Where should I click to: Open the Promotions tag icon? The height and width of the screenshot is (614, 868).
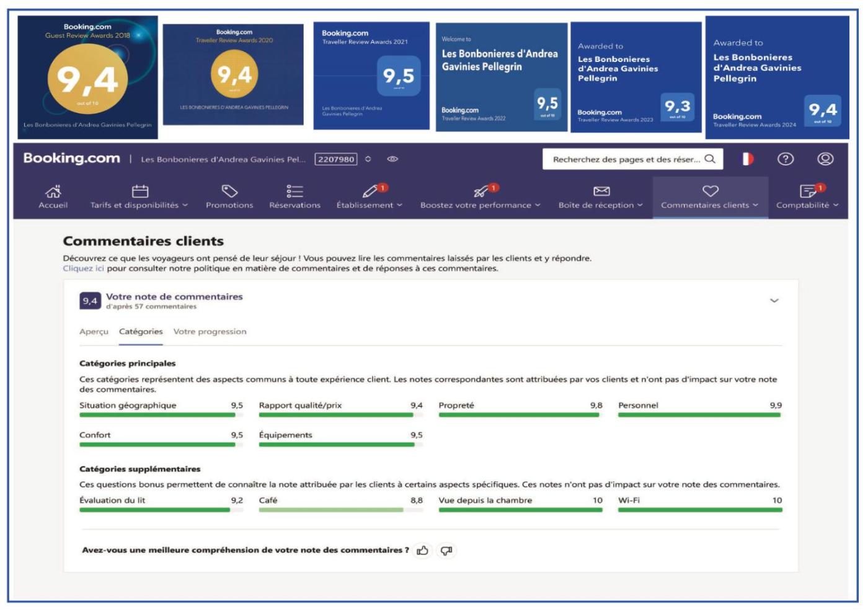(229, 191)
